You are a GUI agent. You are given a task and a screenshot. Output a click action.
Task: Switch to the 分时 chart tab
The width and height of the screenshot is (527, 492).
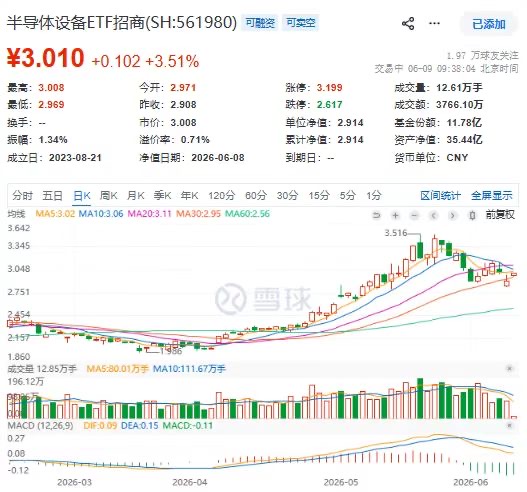point(22,195)
